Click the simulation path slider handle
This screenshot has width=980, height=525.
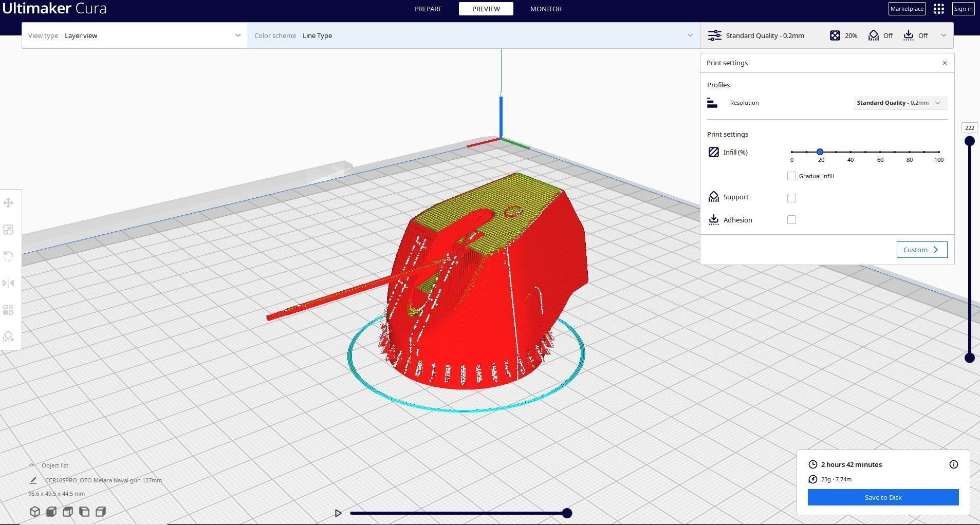567,513
